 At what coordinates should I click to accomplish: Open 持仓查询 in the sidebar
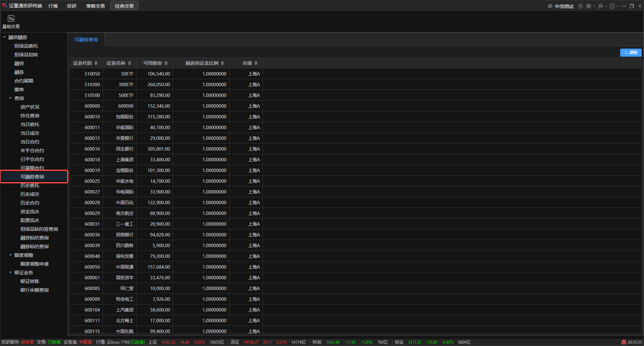click(x=30, y=116)
